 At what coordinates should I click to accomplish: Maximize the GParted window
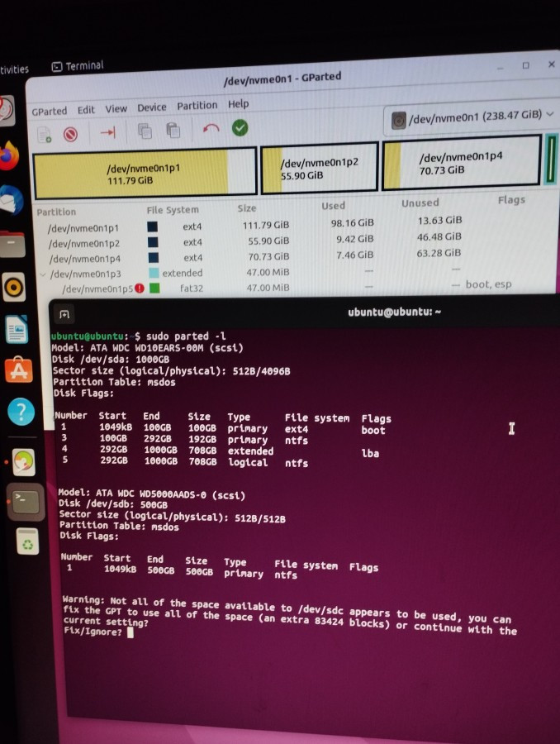[x=525, y=65]
